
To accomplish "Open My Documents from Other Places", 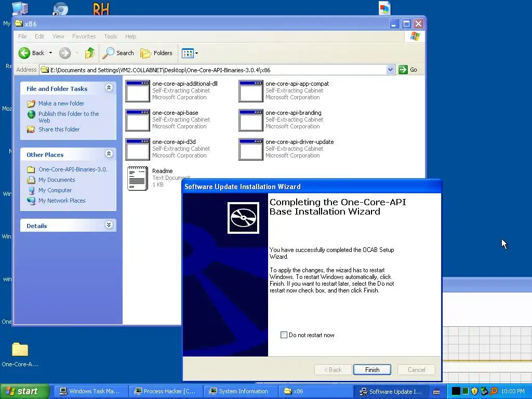I will (57, 180).
